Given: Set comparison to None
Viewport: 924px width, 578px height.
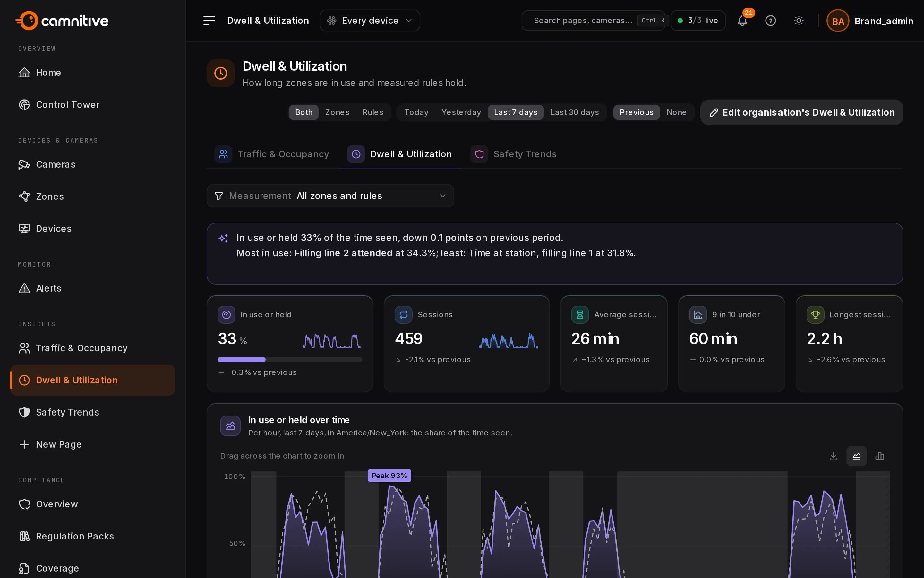Looking at the screenshot, I should click(676, 112).
